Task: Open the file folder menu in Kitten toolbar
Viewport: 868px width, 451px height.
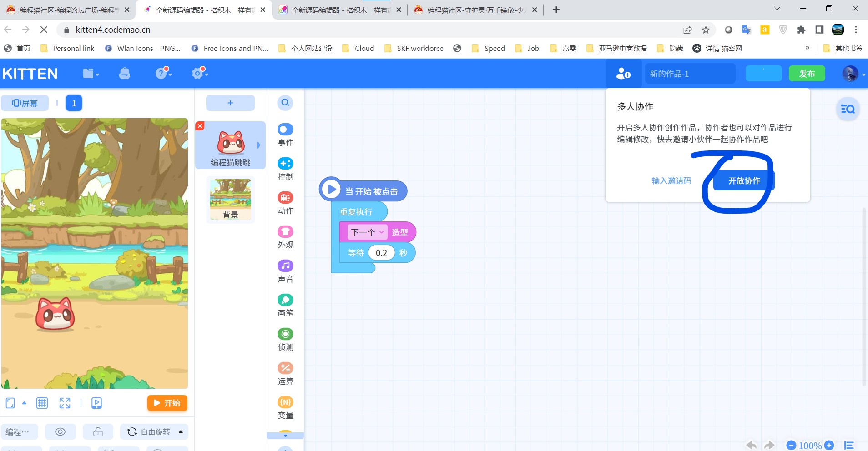Action: [91, 73]
